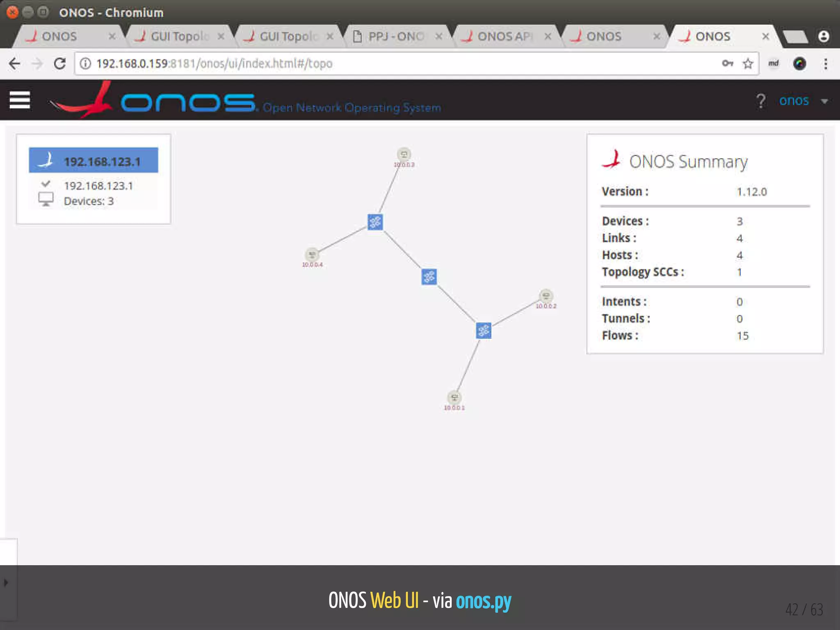Screen dimensions: 840x630
Task: Click the Devices: 3 monitor icon
Action: point(46,200)
